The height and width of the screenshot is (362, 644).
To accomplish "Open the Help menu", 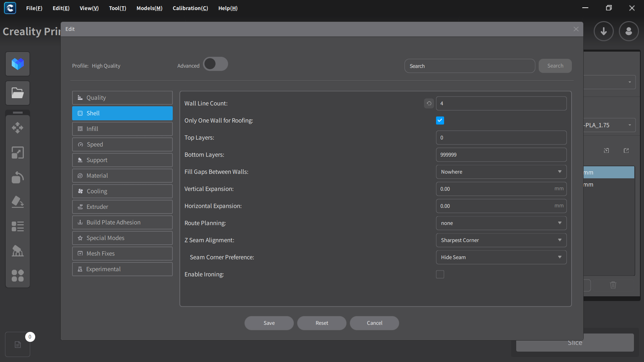I will click(228, 8).
